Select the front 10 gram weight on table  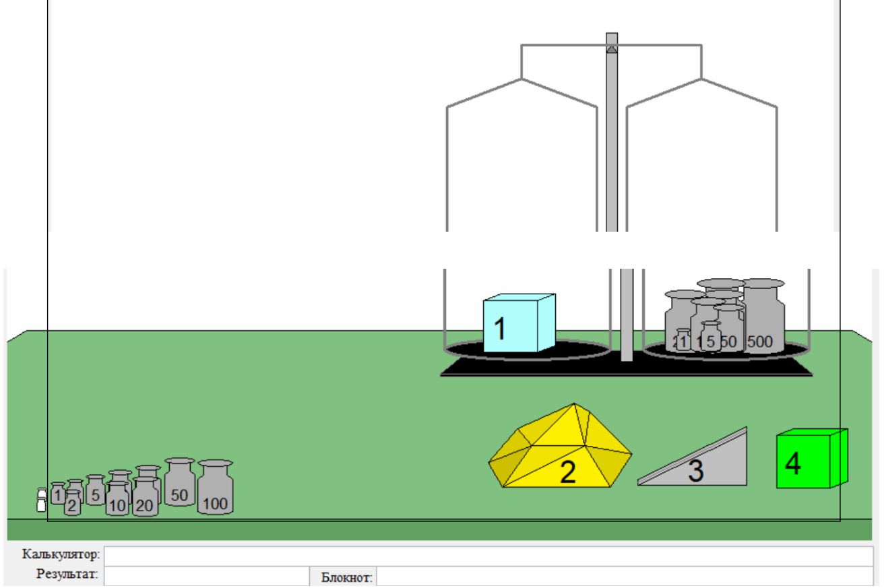click(x=117, y=498)
